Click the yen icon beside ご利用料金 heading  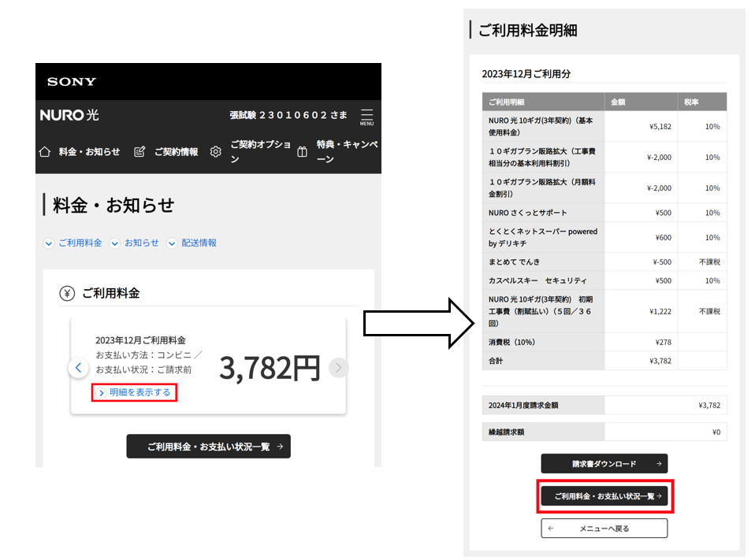67,293
